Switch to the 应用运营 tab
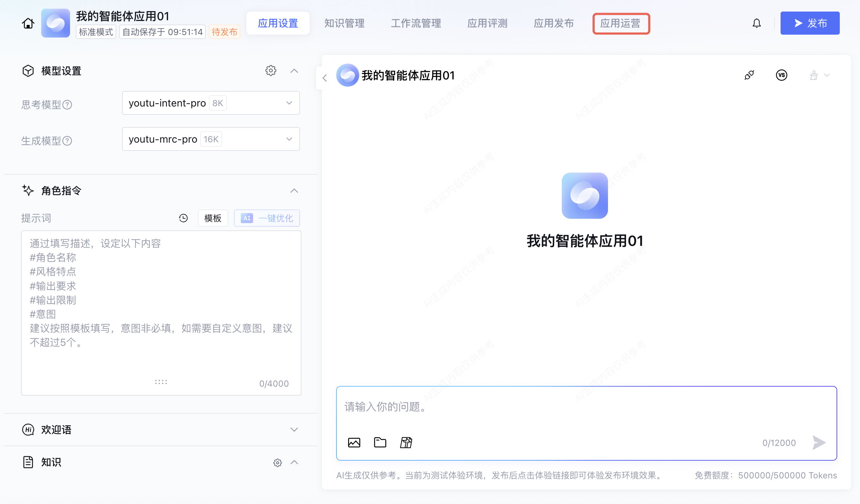 click(x=621, y=23)
